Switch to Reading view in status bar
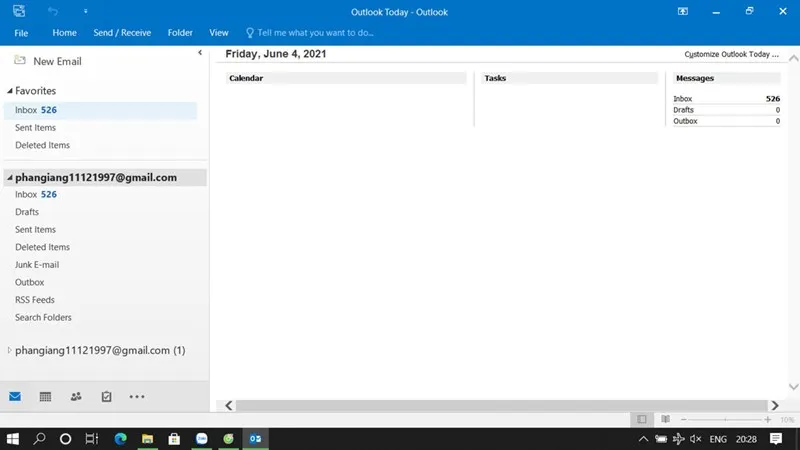 point(665,419)
